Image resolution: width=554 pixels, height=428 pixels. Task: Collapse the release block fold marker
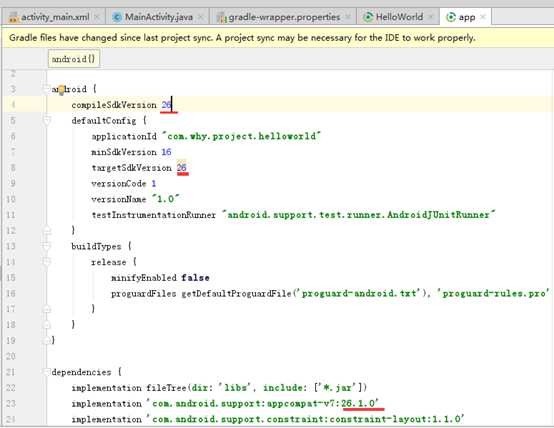coord(46,262)
